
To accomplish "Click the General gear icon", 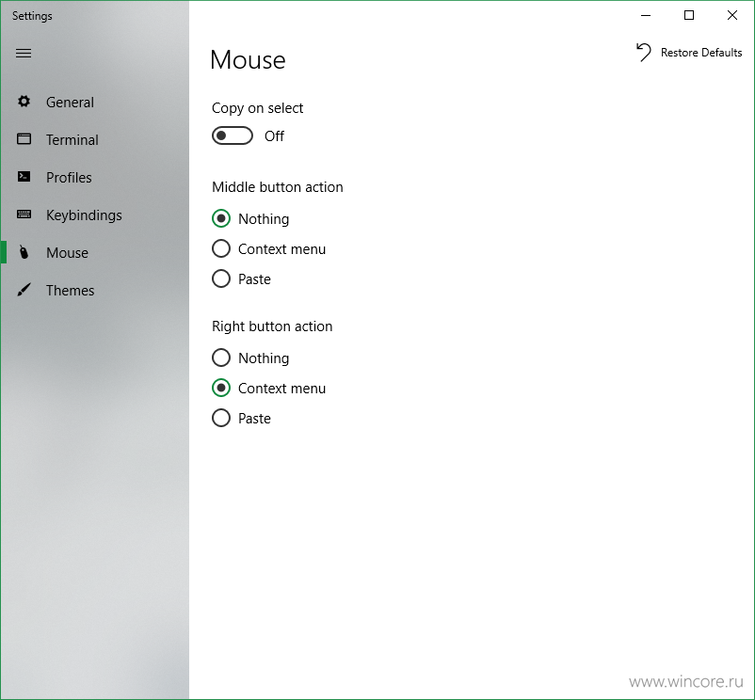I will [24, 102].
